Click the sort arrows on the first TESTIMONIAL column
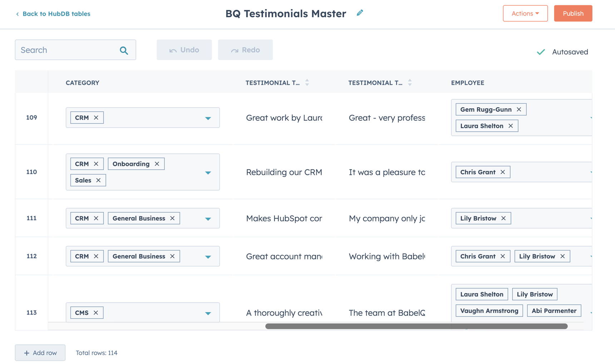Screen dimensions: 615x364 point(307,82)
